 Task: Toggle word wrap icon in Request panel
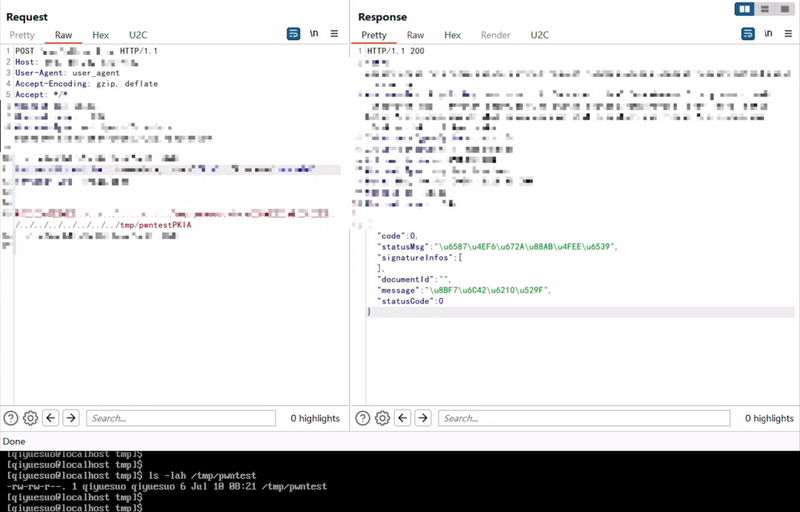[293, 34]
